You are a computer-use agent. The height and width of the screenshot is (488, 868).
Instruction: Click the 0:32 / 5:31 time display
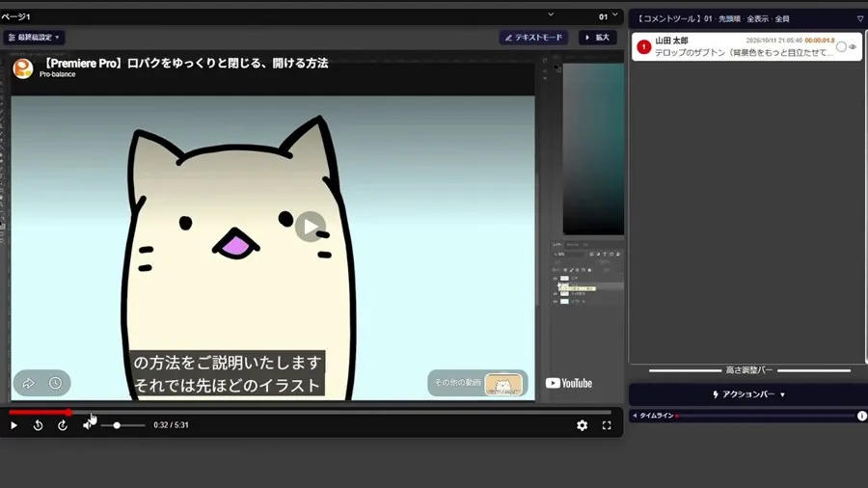(171, 425)
